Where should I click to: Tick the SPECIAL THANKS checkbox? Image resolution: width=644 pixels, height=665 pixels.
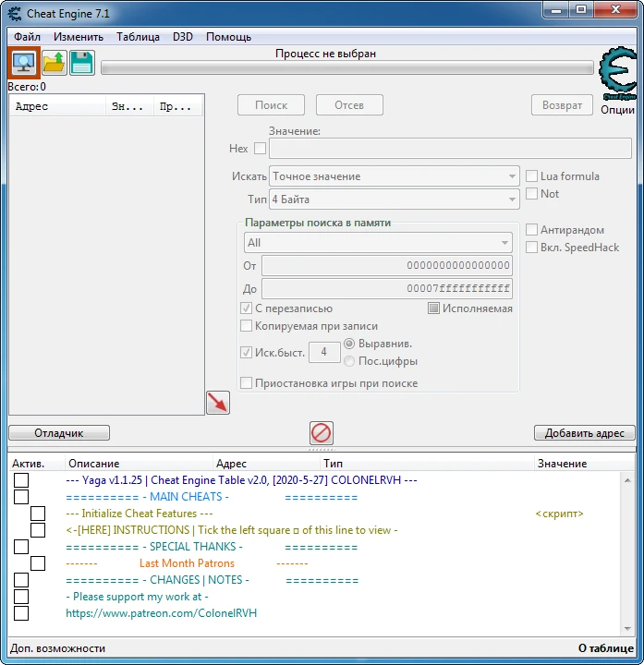click(21, 547)
